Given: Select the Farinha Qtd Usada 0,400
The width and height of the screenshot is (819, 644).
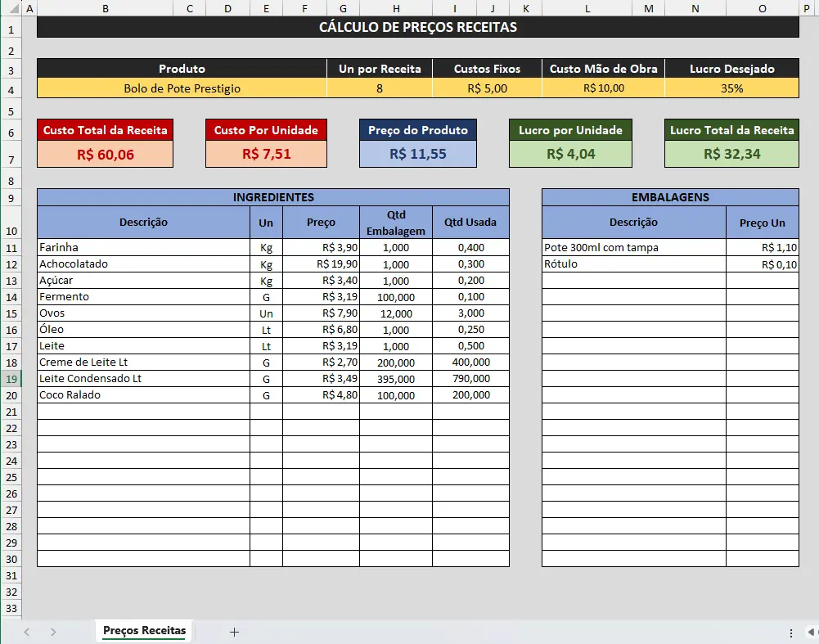Looking at the screenshot, I should [x=470, y=248].
